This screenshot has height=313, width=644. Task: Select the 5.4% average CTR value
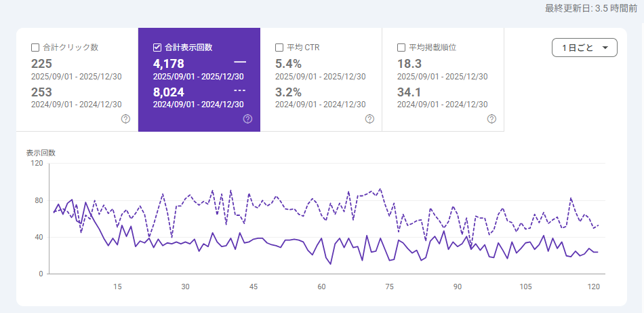(287, 64)
